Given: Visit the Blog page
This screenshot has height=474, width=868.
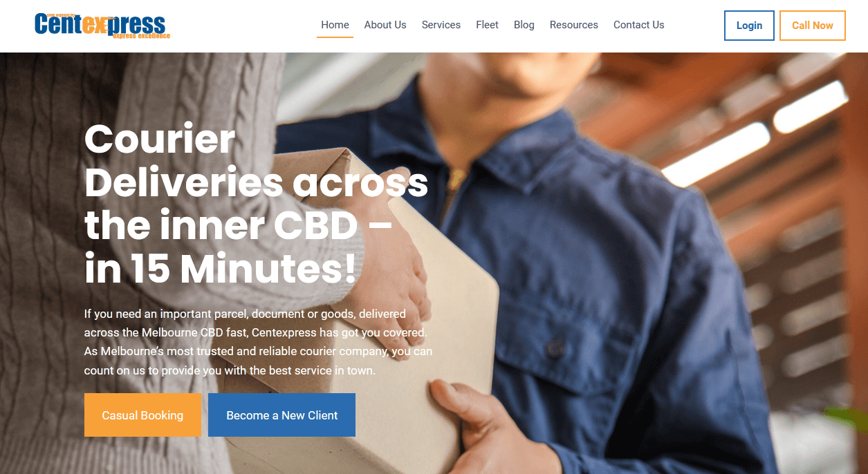Looking at the screenshot, I should coord(524,25).
